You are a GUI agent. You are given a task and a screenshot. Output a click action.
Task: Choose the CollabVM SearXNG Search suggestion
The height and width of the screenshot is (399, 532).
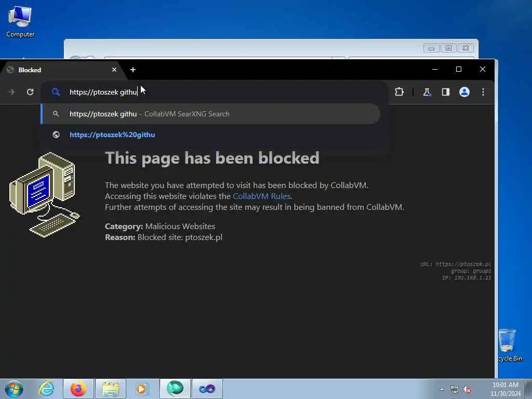pyautogui.click(x=210, y=114)
